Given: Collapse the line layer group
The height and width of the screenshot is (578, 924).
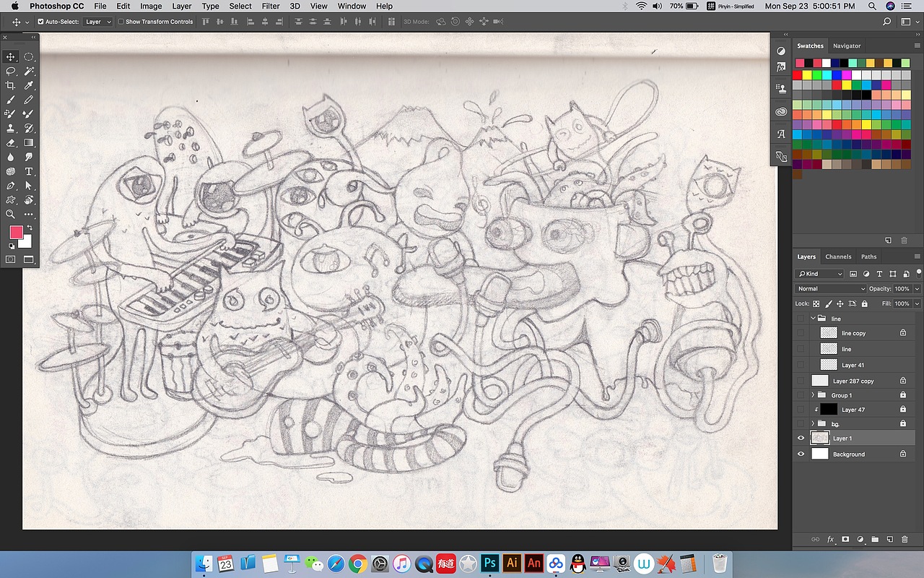Looking at the screenshot, I should point(814,319).
